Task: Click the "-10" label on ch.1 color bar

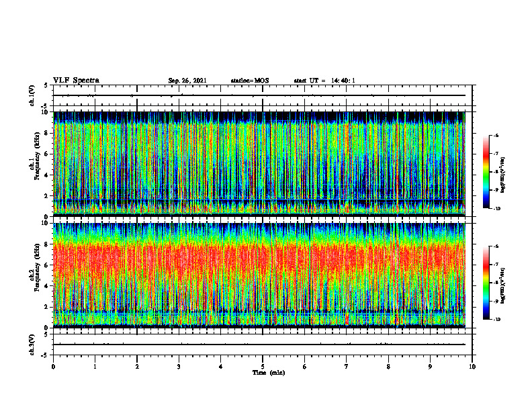Action: pyautogui.click(x=496, y=209)
